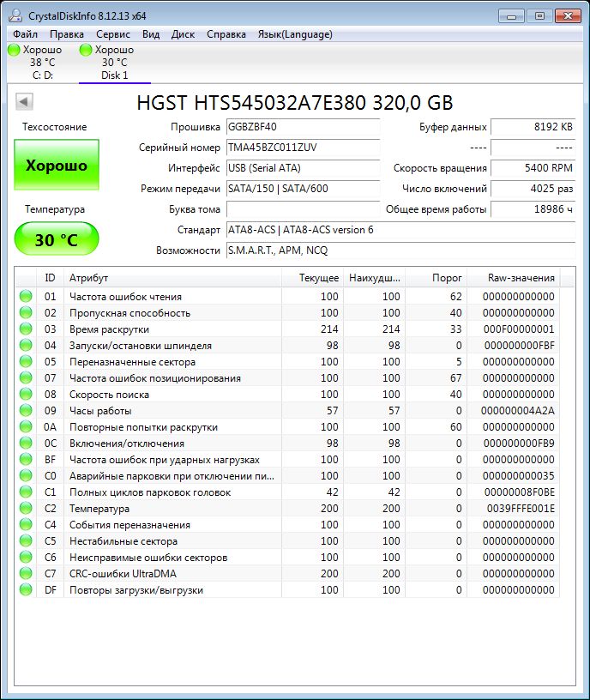The height and width of the screenshot is (700, 590).
Task: Click the Интерфейс field USB (Serial ATA)
Action: [x=303, y=168]
